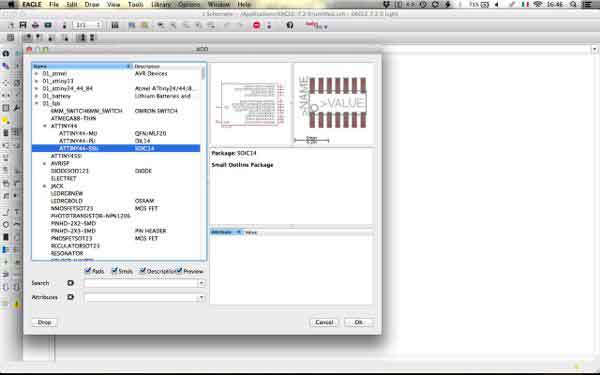Toggle the Preview checkbox
The image size is (600, 375).
(179, 271)
